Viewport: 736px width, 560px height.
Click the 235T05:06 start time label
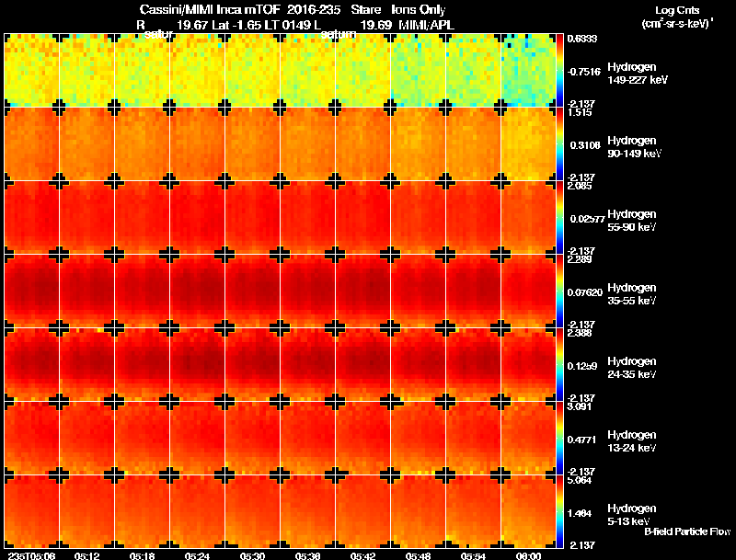point(32,555)
